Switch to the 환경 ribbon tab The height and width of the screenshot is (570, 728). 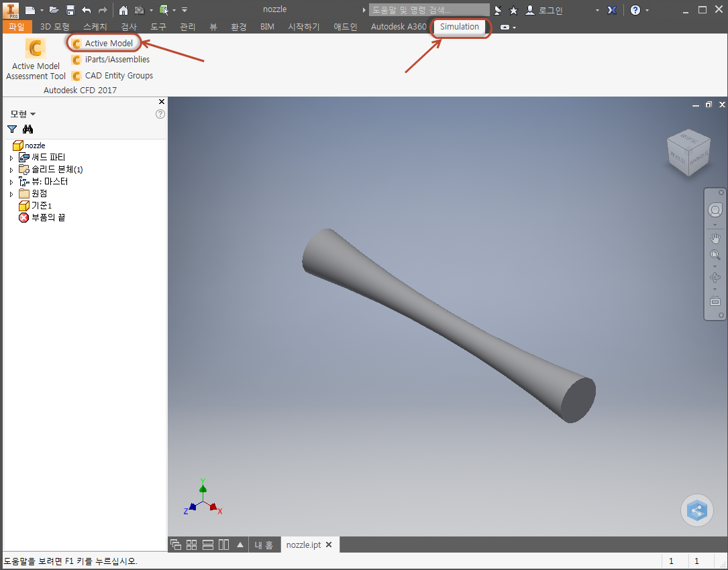239,26
